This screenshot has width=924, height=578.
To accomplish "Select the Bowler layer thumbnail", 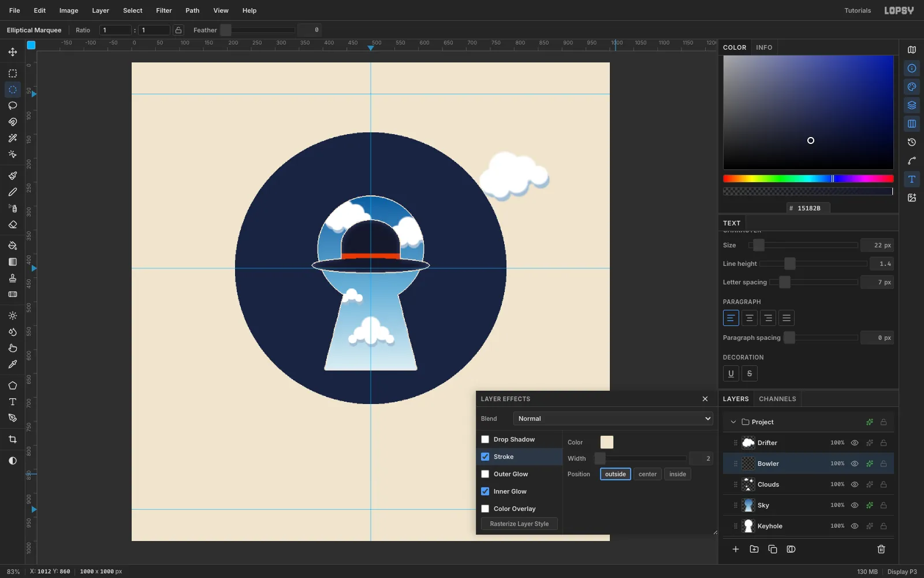I will point(748,464).
